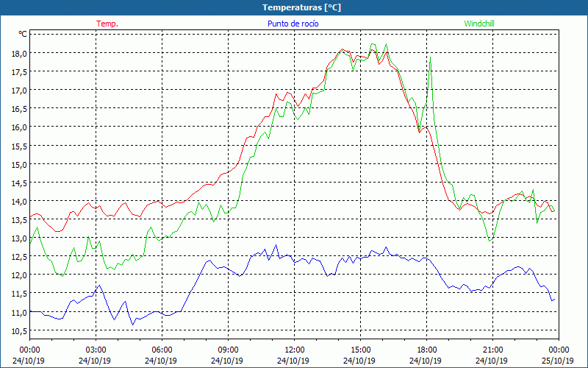
Task: Click the 13,0 y-axis value
Action: pyautogui.click(x=20, y=238)
